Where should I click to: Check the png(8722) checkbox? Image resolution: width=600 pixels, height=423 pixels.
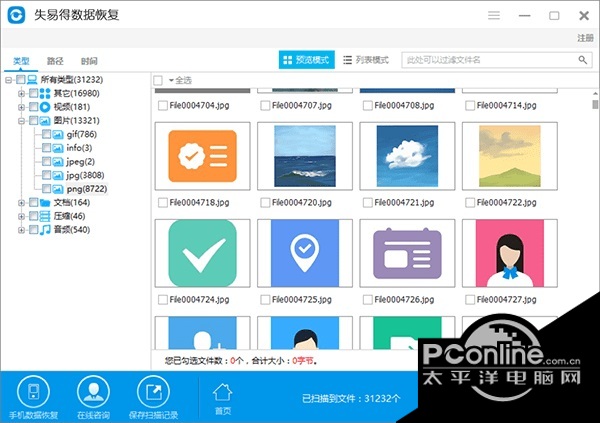point(46,189)
